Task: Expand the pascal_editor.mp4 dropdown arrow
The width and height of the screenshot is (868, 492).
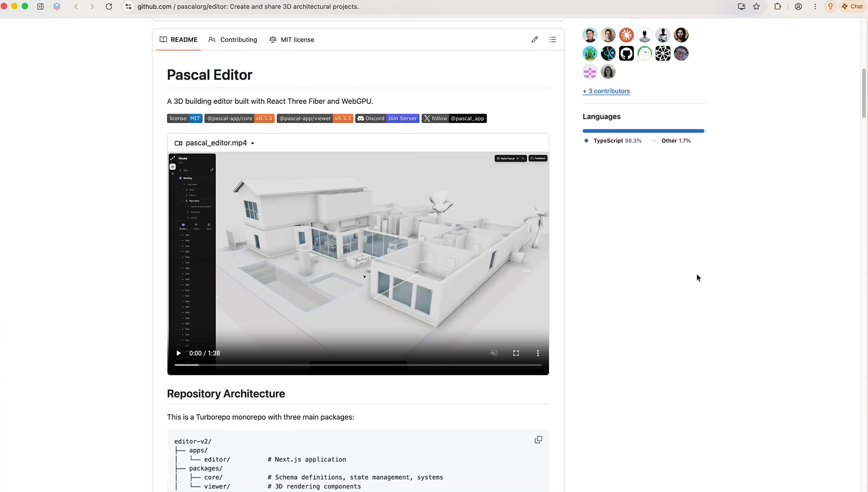Action: tap(253, 143)
